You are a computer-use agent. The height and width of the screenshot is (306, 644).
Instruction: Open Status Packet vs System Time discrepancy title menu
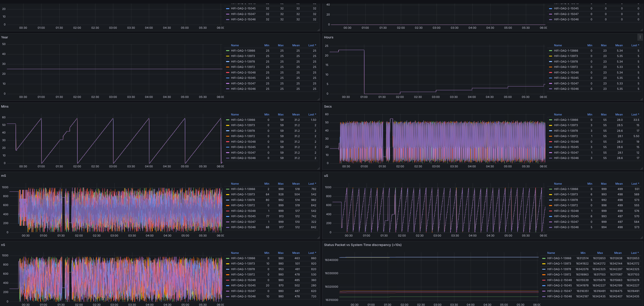[x=363, y=245]
